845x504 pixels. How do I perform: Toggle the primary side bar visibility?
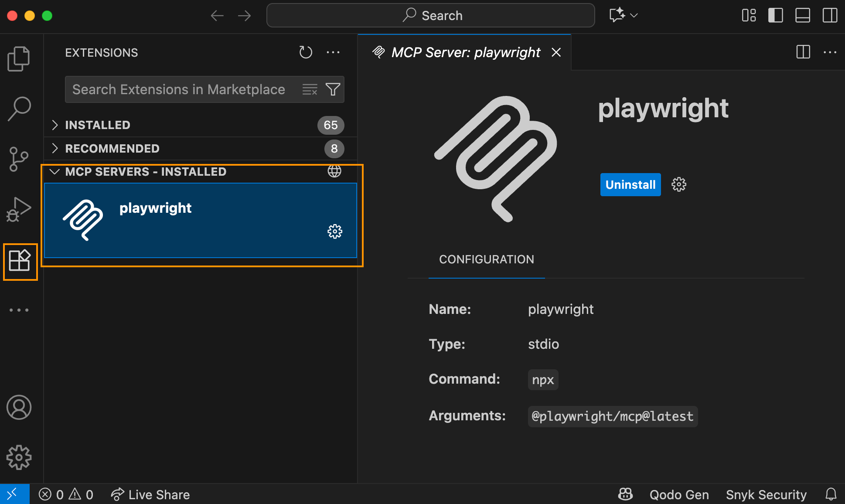click(x=775, y=15)
